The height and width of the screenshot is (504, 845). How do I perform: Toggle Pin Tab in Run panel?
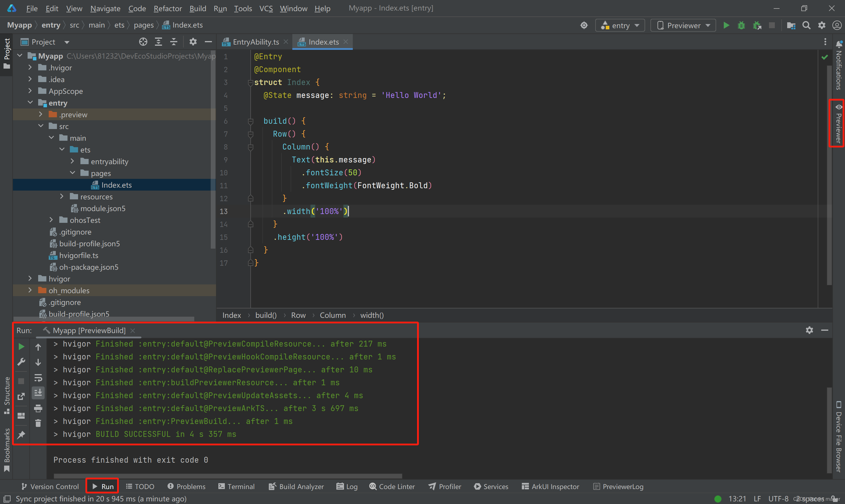tap(21, 435)
